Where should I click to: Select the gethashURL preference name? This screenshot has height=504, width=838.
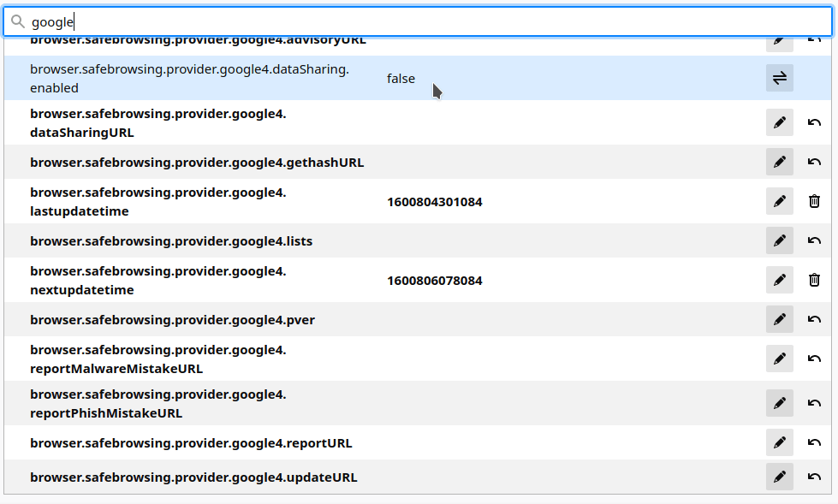197,163
